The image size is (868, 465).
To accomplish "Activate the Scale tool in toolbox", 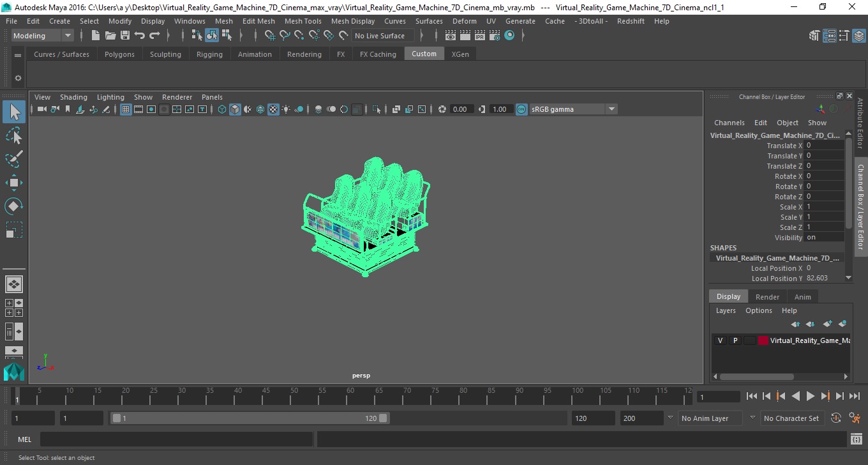I will pos(14,229).
